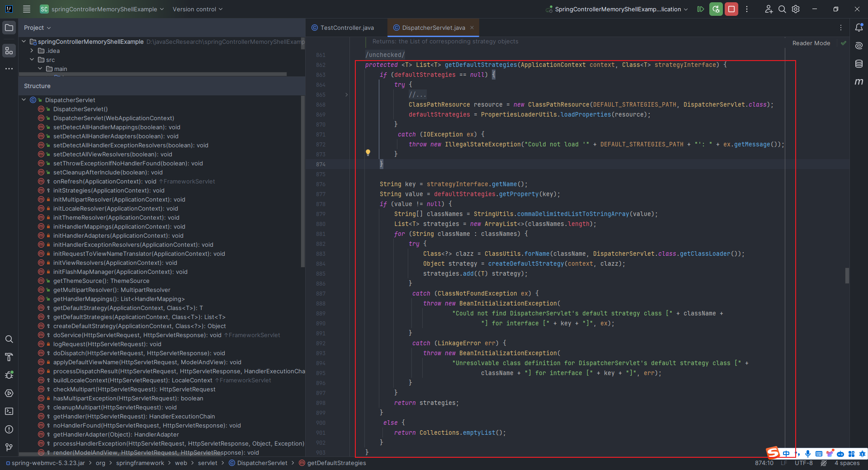Open the Debug tool window
The image size is (868, 470).
pos(9,375)
